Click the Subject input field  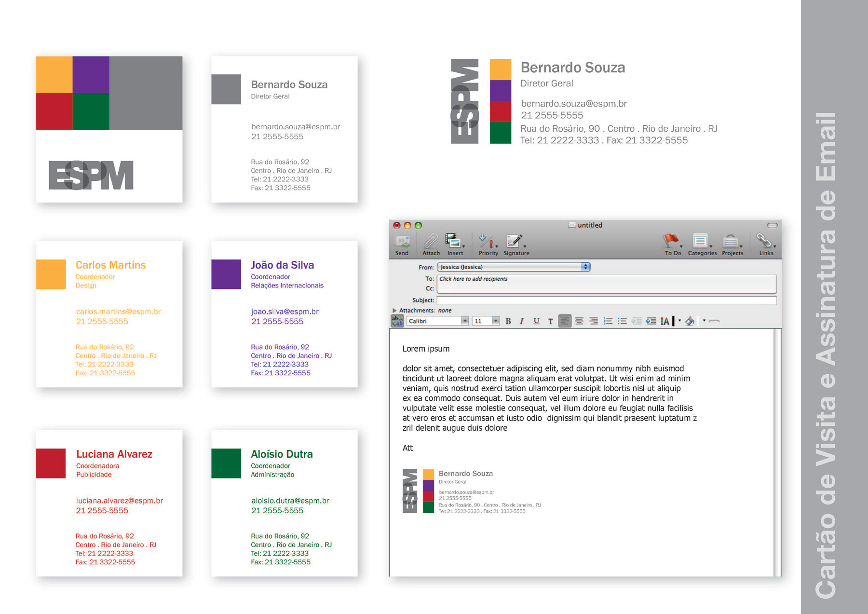(606, 300)
